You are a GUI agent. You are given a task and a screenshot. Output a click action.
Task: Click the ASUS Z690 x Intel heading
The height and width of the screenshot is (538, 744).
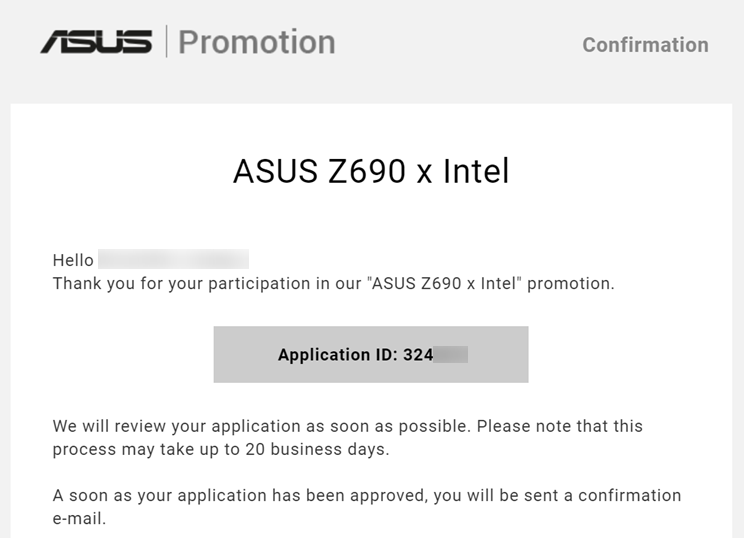click(371, 171)
